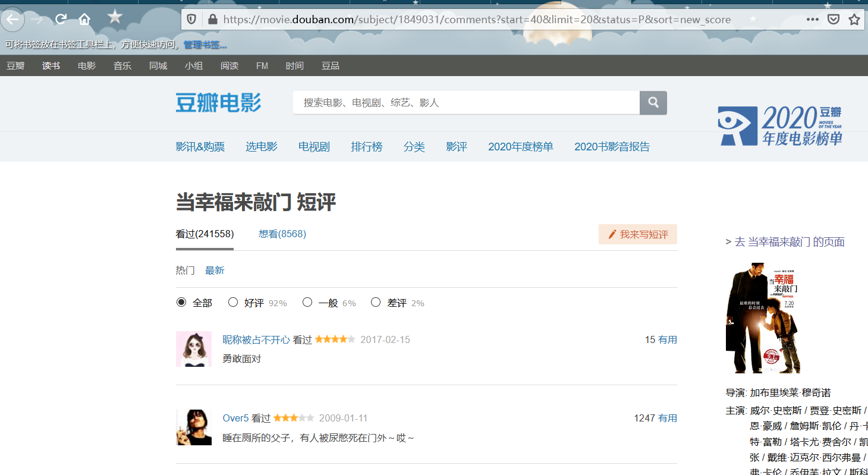This screenshot has height=475, width=868.
Task: Go to 选电影 section
Action: 262,147
